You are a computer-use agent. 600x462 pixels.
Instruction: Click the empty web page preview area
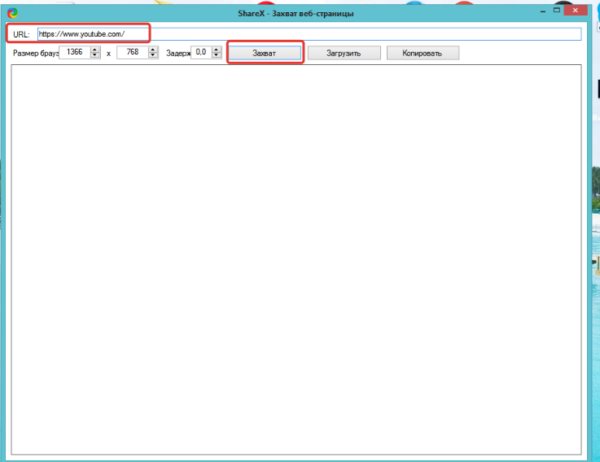pos(296,260)
